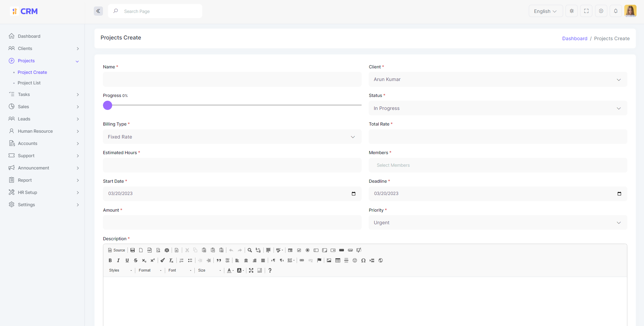Open Project List in the sidebar
This screenshot has width=644, height=326.
[x=29, y=83]
